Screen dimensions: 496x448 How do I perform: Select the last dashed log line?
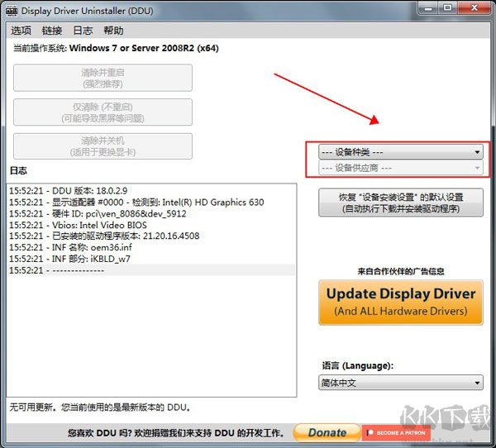[x=151, y=270]
